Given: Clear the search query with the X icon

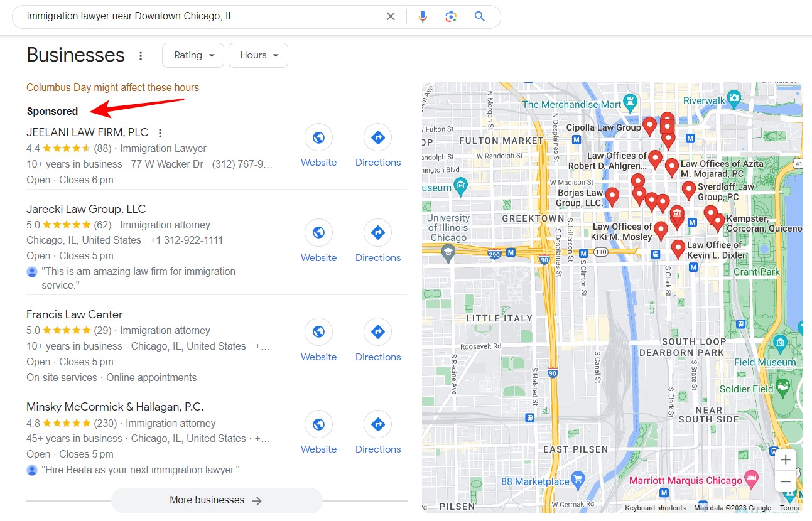Looking at the screenshot, I should 391,16.
